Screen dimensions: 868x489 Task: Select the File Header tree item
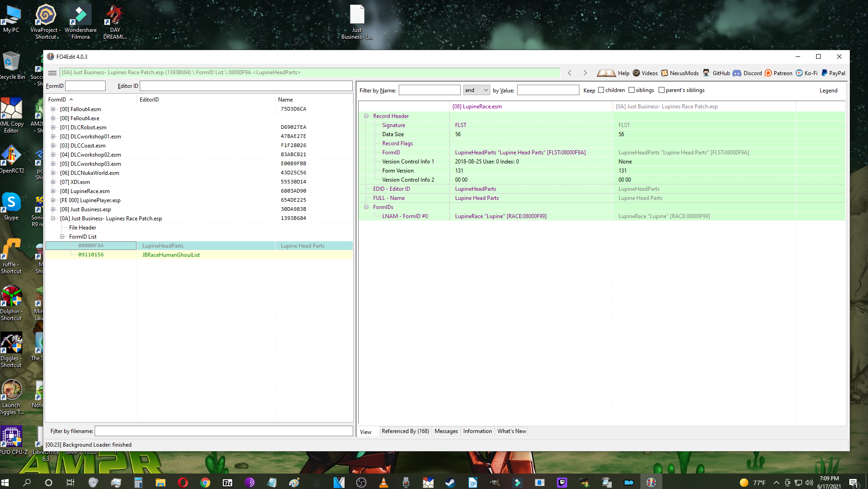82,228
